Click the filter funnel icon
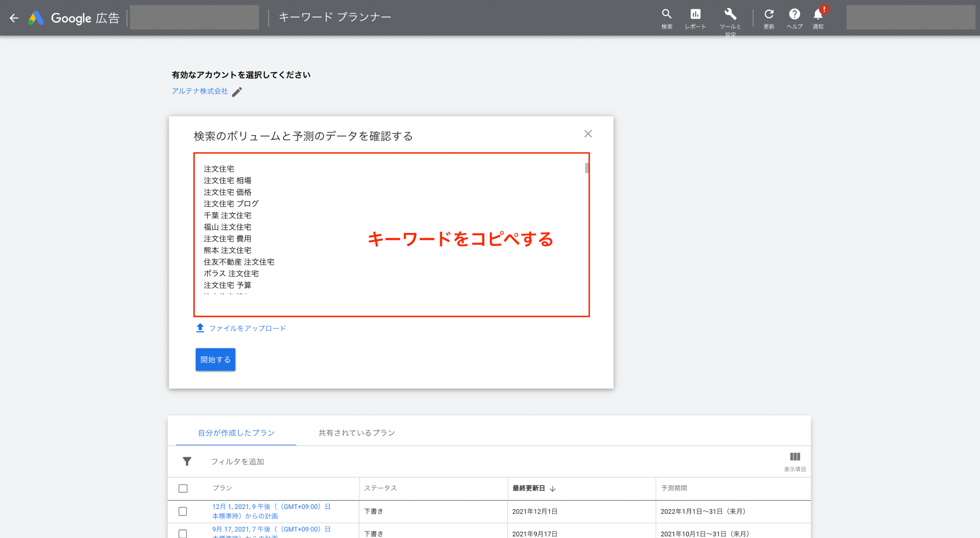This screenshot has width=980, height=538. (187, 461)
